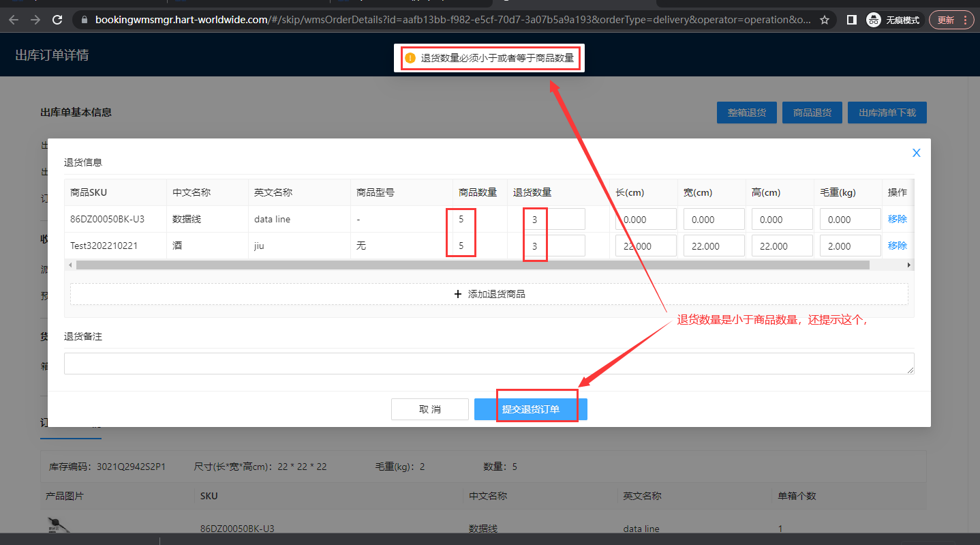Click the return remarks text area

pos(489,363)
